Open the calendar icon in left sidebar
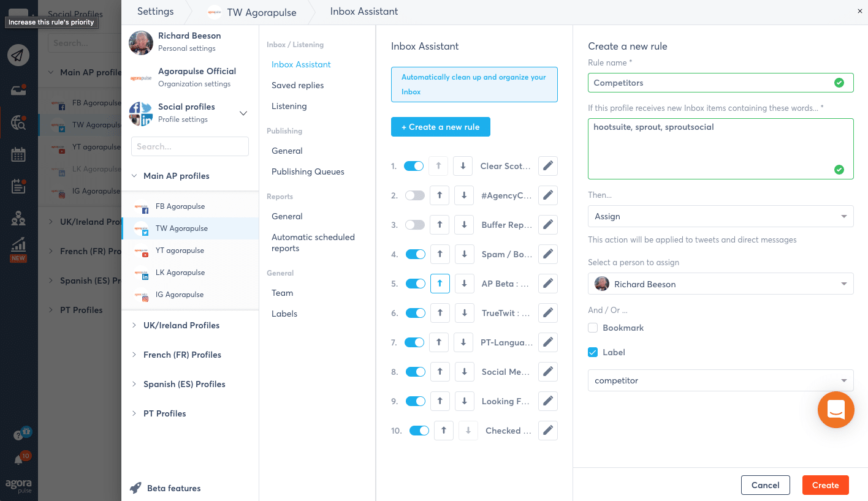 coord(18,154)
